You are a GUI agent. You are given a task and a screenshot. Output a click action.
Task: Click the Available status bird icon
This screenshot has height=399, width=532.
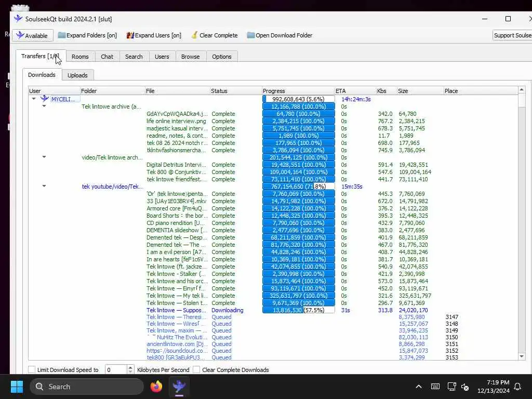[20, 35]
